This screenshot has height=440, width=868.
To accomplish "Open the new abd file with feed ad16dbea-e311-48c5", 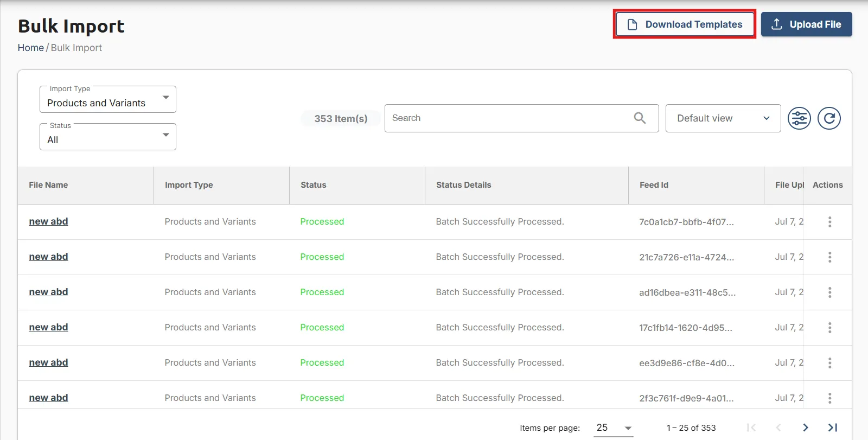I will coord(48,292).
